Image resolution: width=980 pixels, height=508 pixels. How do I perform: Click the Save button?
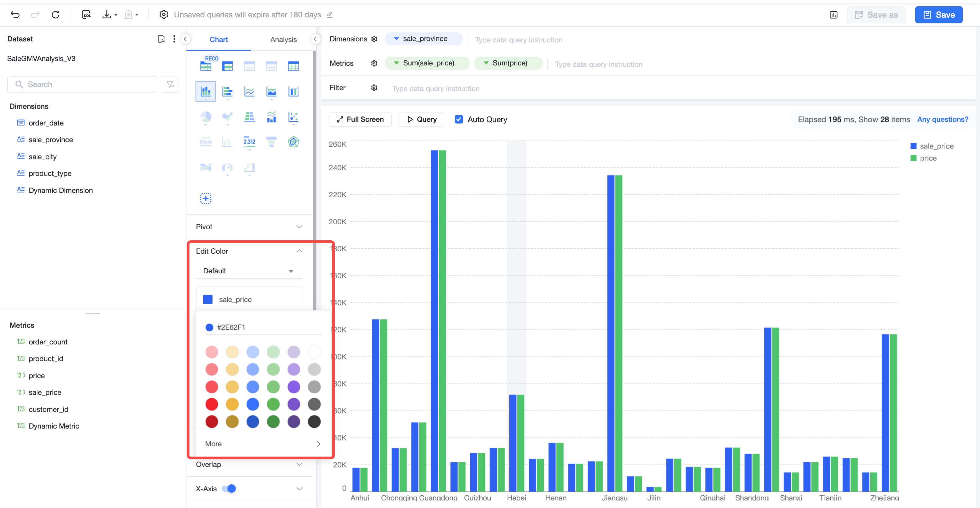(x=939, y=15)
